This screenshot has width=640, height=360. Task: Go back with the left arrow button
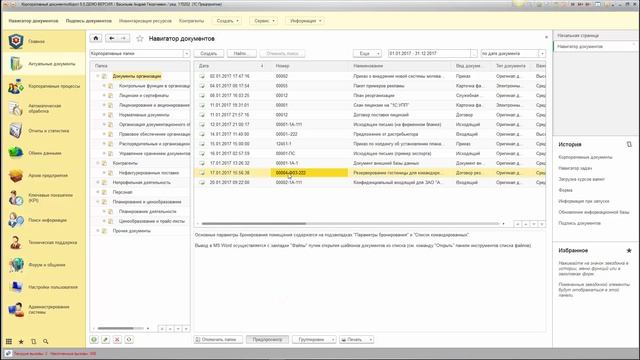click(111, 38)
